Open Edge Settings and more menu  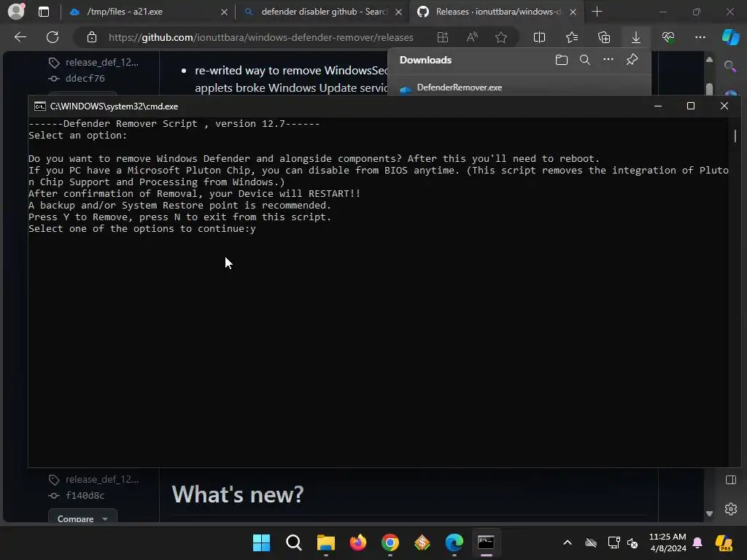[700, 37]
